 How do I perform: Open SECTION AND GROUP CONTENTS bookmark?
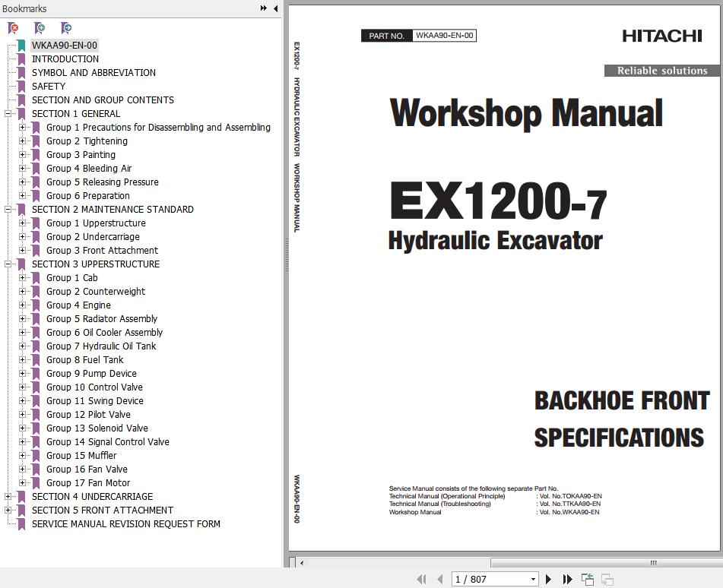coord(103,100)
